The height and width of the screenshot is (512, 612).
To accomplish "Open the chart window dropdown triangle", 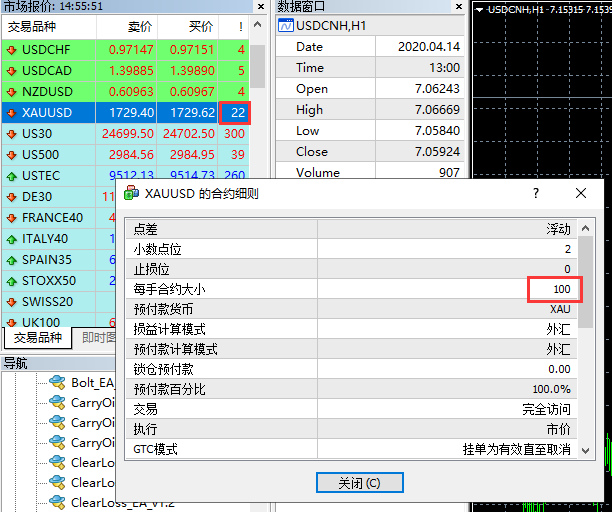I will tap(479, 10).
